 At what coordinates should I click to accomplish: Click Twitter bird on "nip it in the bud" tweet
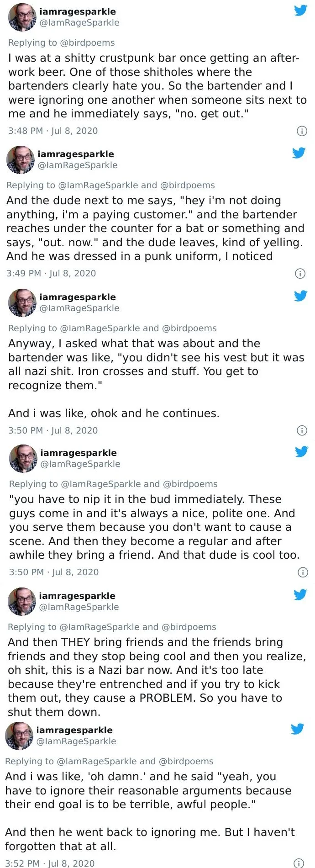point(301,452)
